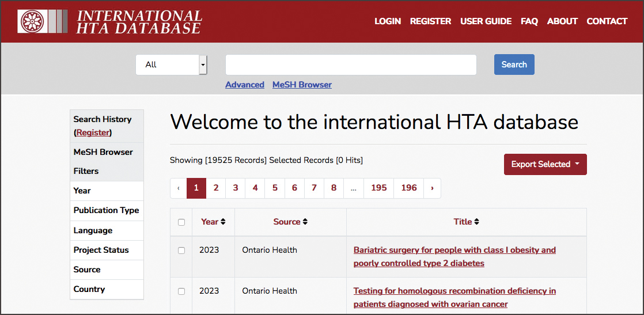The width and height of the screenshot is (644, 315).
Task: Click the International HTA Database logo
Action: [x=109, y=22]
